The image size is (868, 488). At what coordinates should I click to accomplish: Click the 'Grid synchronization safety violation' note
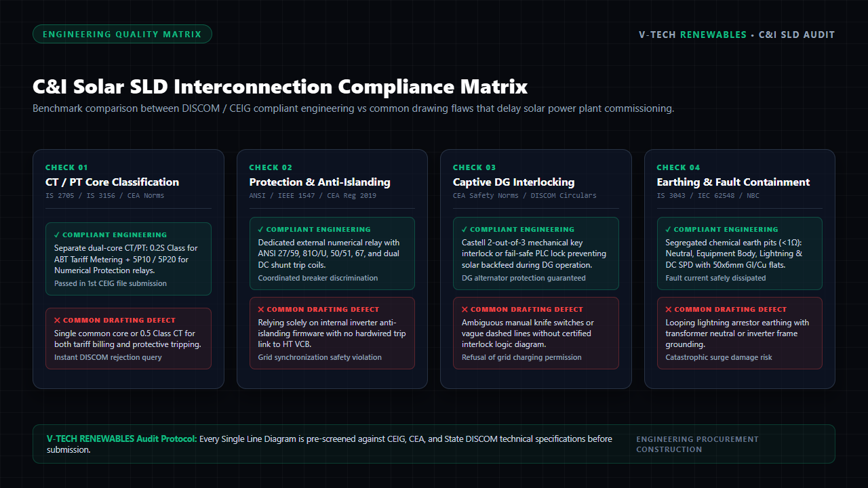(x=320, y=357)
